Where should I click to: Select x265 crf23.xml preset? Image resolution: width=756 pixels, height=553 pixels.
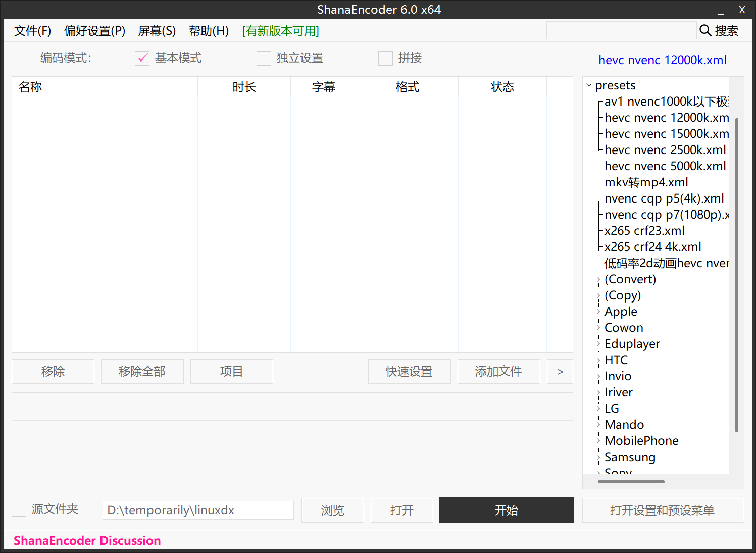tap(644, 231)
